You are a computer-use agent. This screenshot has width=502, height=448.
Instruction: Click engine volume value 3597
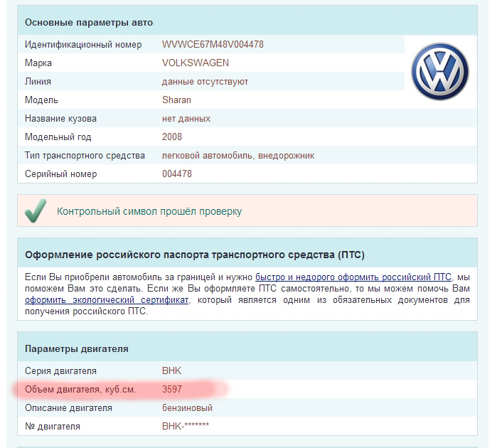[x=172, y=389]
